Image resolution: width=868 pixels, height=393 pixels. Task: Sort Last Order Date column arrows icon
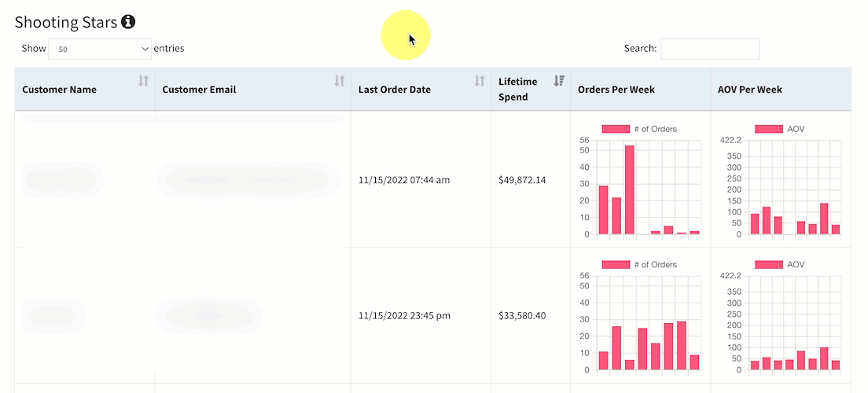click(480, 81)
